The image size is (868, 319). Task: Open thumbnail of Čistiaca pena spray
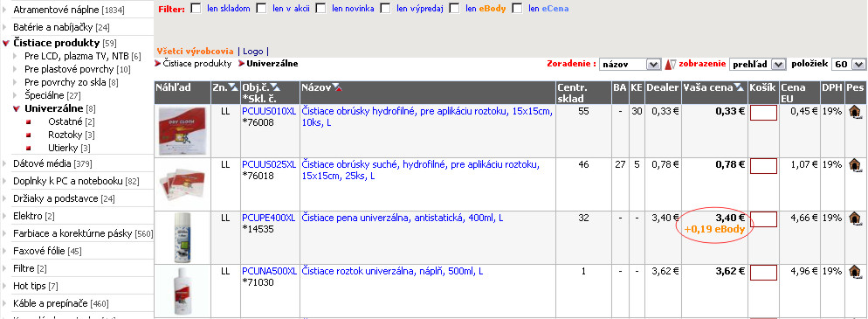[x=183, y=237]
